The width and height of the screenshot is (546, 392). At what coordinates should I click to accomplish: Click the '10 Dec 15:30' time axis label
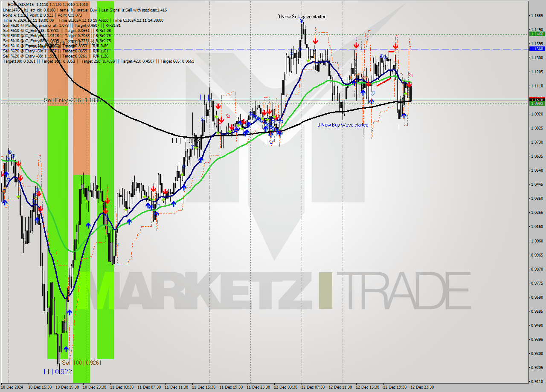(40, 387)
